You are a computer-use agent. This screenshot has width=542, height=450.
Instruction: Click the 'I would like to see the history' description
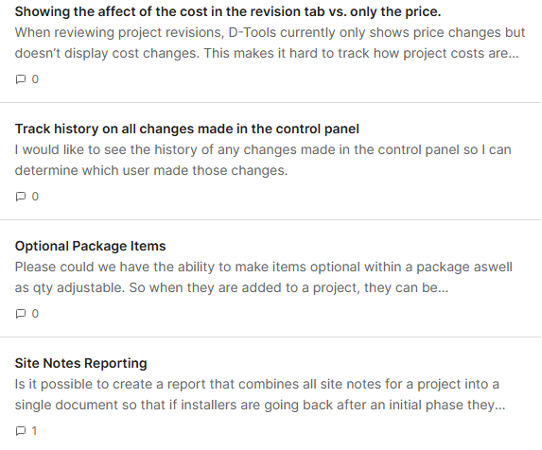point(263,160)
